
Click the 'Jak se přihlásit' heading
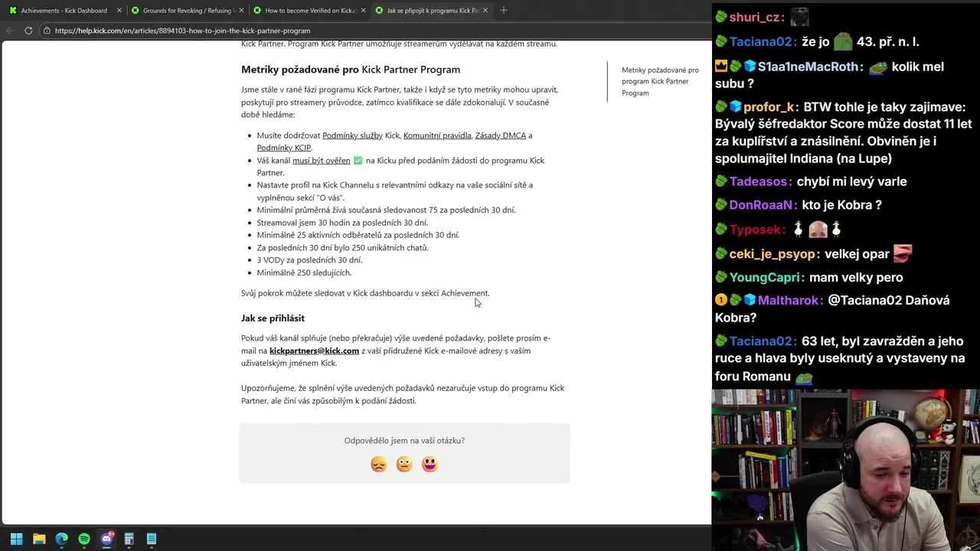tap(273, 318)
